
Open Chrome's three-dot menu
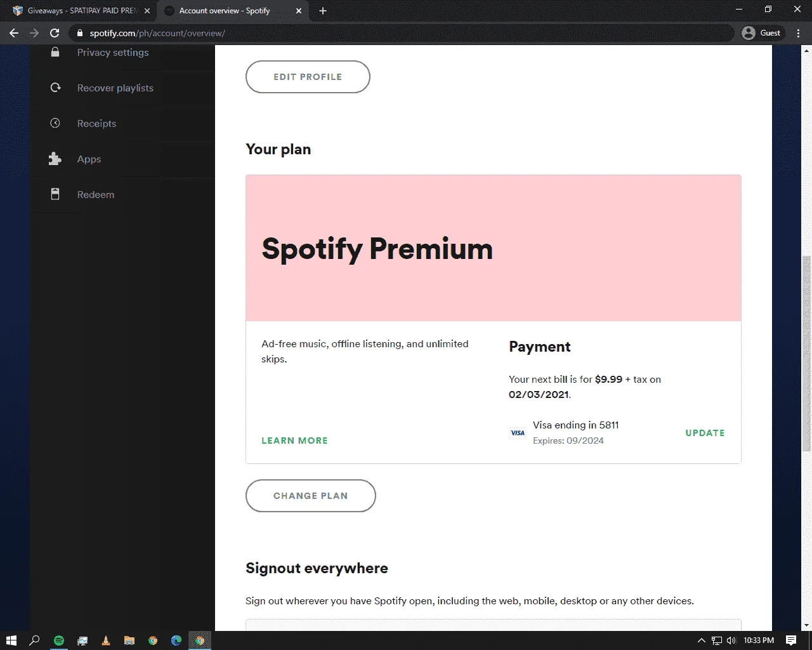coord(799,33)
